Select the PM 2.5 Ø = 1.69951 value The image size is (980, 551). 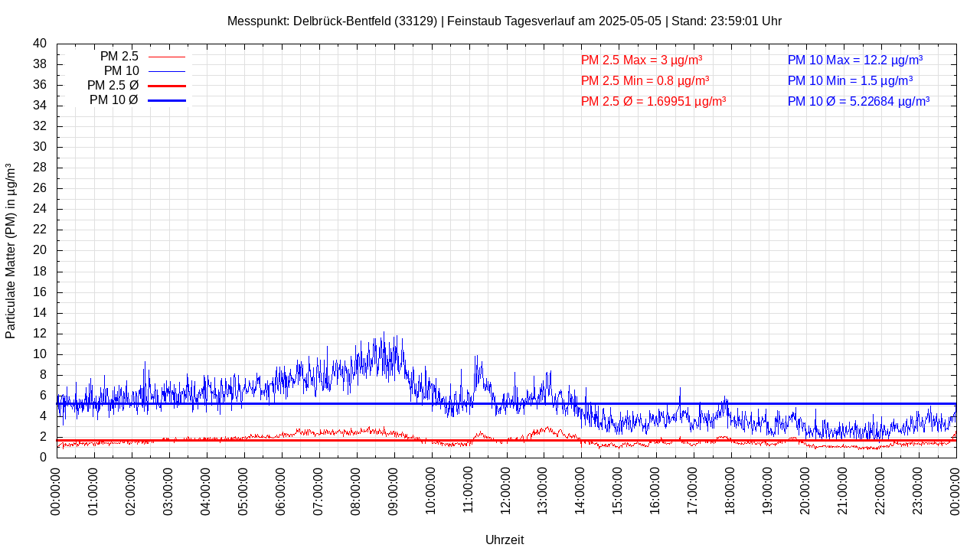pyautogui.click(x=653, y=101)
